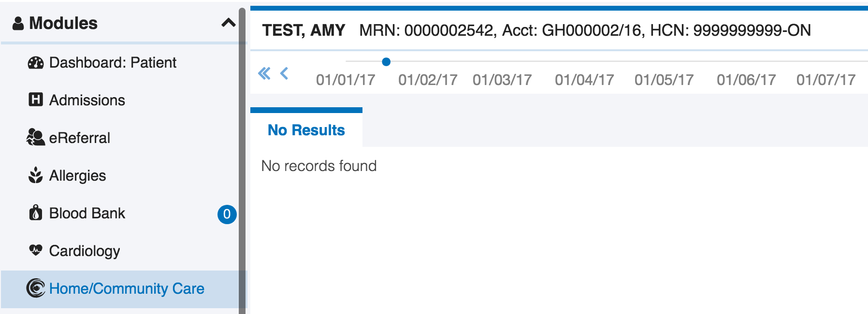This screenshot has width=868, height=314.
Task: Click the eReferral people icon
Action: 35,138
